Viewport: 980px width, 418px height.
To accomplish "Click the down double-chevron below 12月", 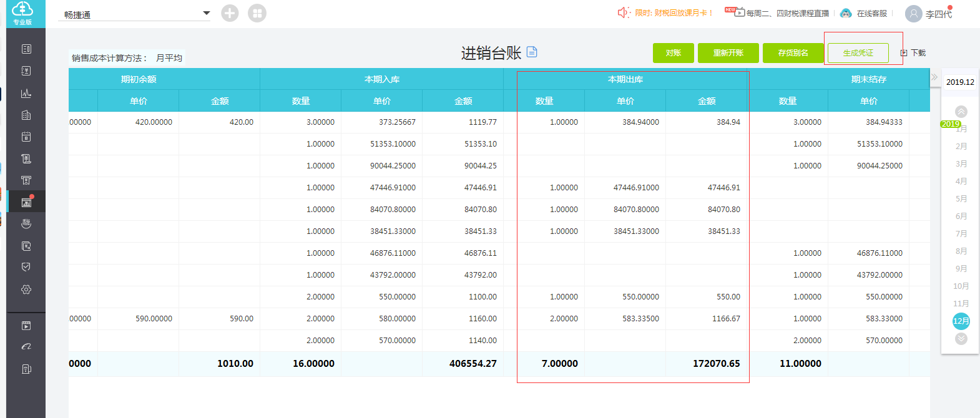I will [x=961, y=339].
